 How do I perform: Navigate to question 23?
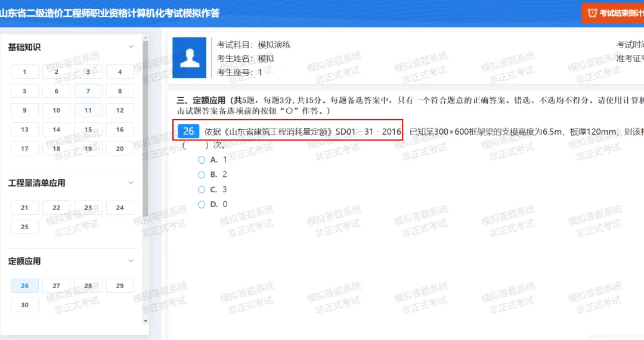(x=88, y=208)
